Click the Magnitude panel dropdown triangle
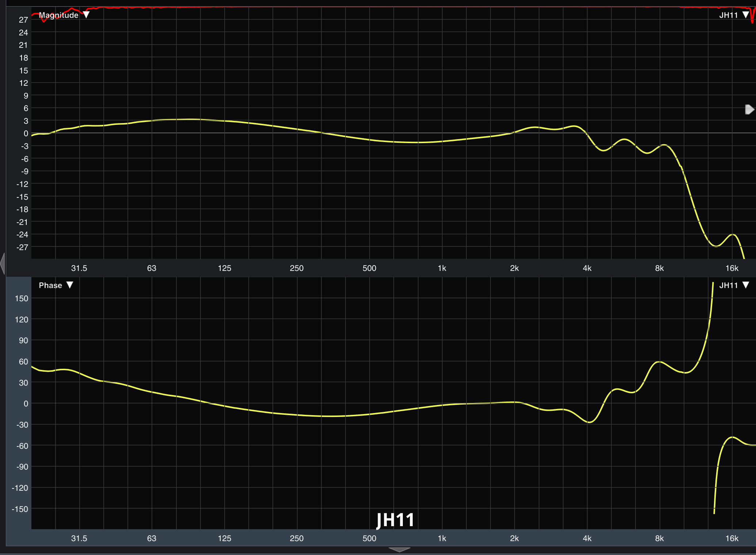Viewport: 756px width, 555px height. [x=87, y=15]
